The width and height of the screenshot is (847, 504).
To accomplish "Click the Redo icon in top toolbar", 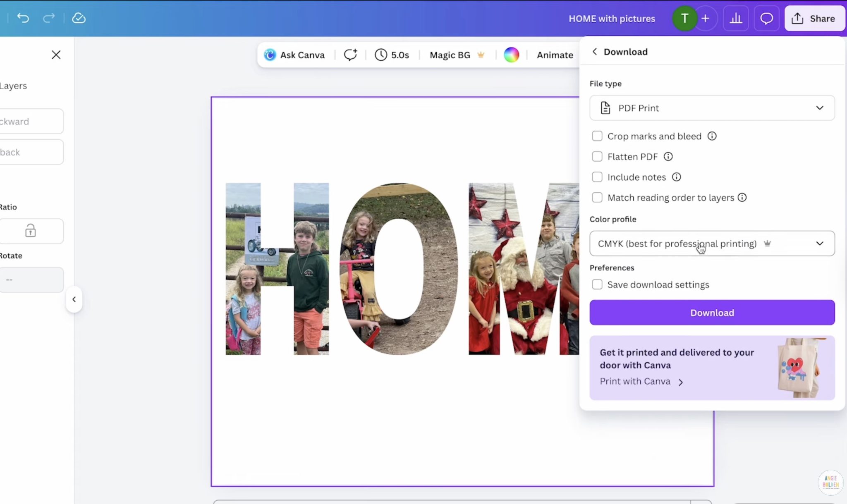I will point(48,18).
